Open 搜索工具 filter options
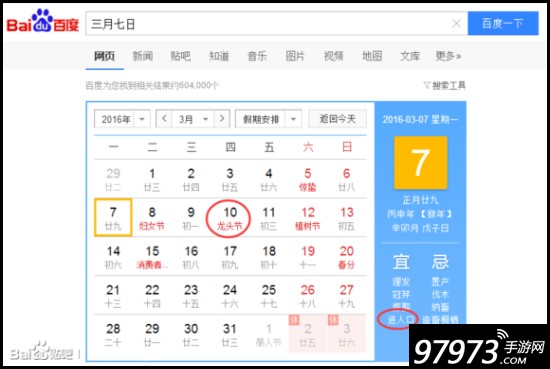Image resolution: width=550 pixels, height=369 pixels. point(444,85)
